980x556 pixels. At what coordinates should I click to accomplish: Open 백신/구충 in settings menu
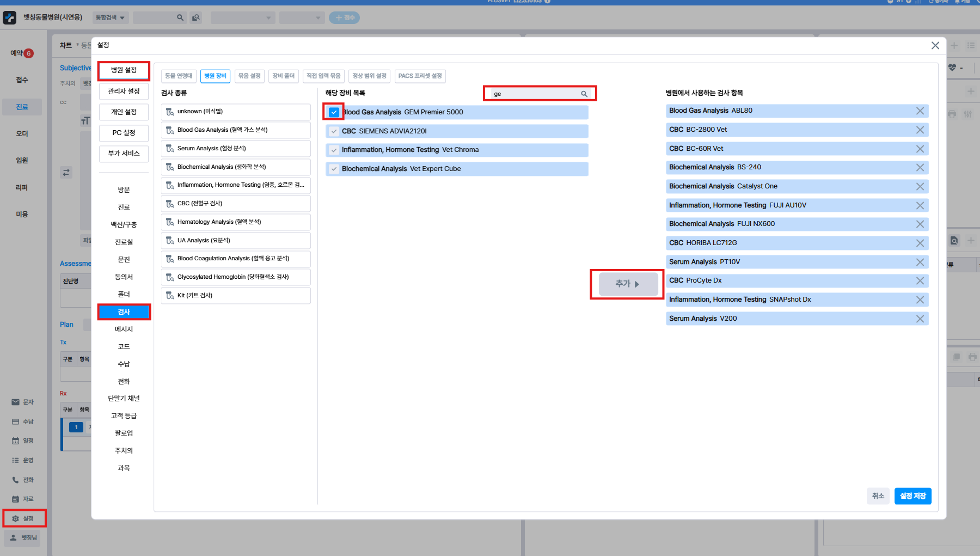coord(124,225)
